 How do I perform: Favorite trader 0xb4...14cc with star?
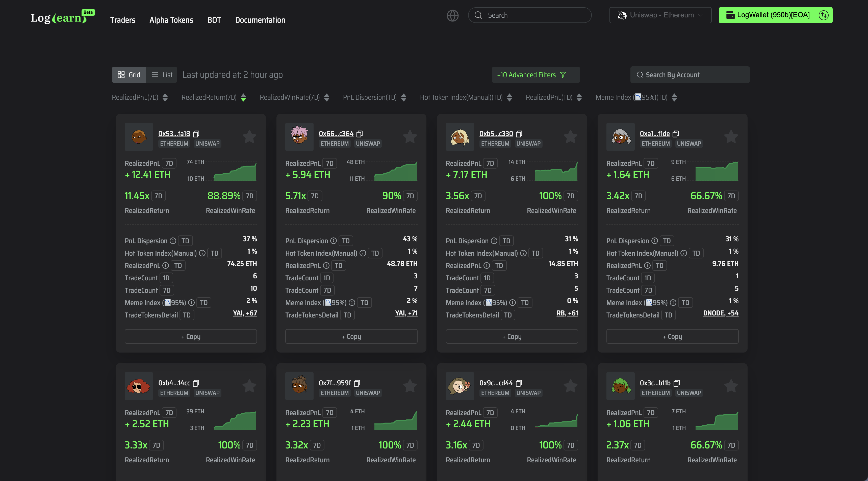249,386
